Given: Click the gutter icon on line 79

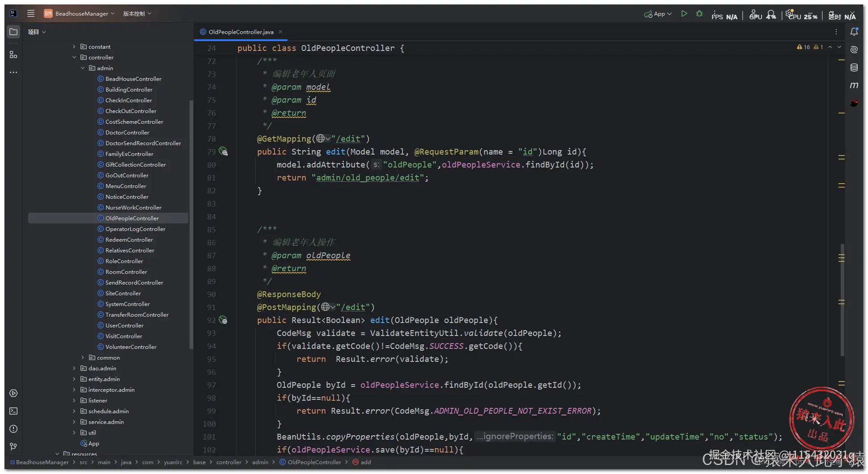Looking at the screenshot, I should (223, 152).
